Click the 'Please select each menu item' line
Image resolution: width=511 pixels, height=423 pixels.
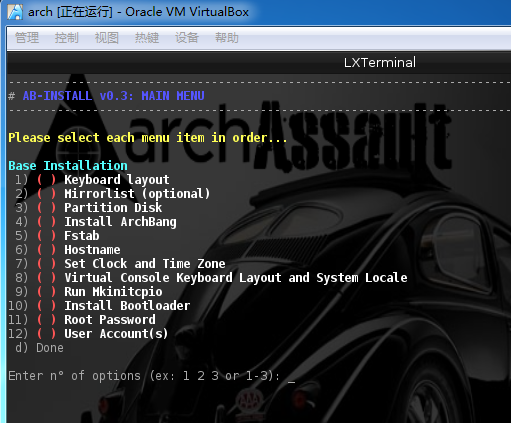[x=148, y=137]
